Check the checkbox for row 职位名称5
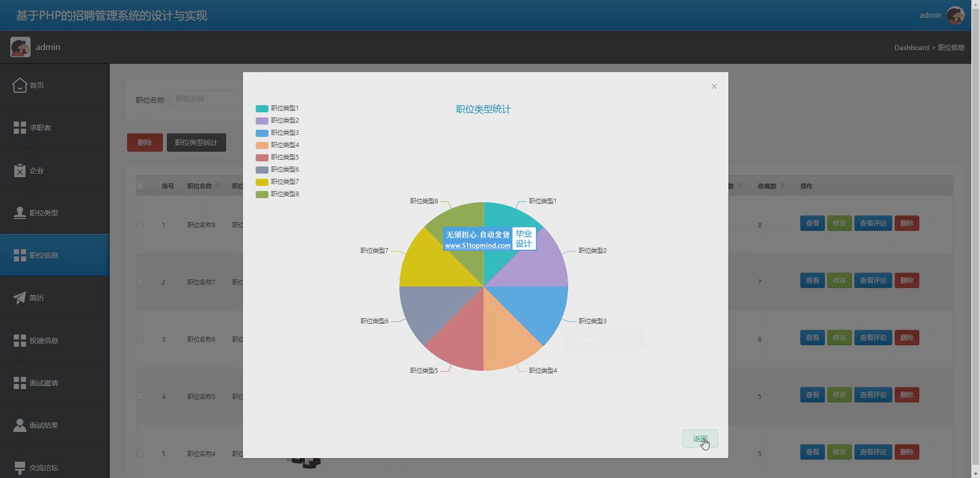 pos(140,396)
